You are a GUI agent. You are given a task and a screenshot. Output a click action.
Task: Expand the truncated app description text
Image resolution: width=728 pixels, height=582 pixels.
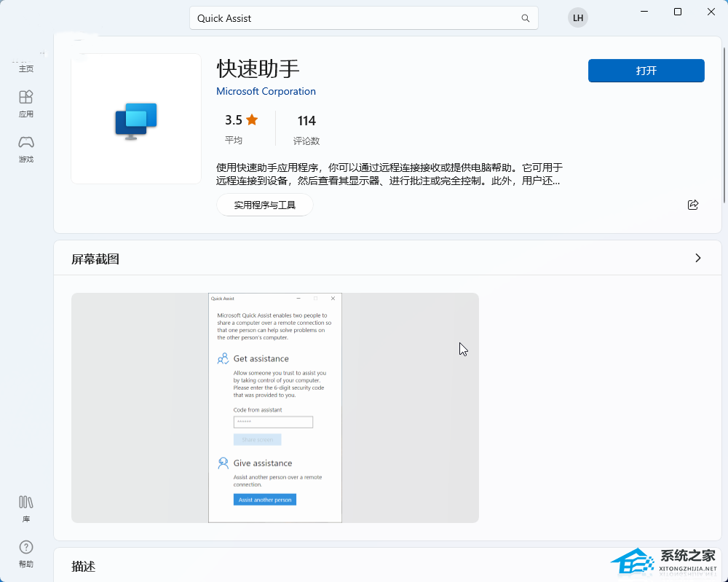[x=389, y=174]
